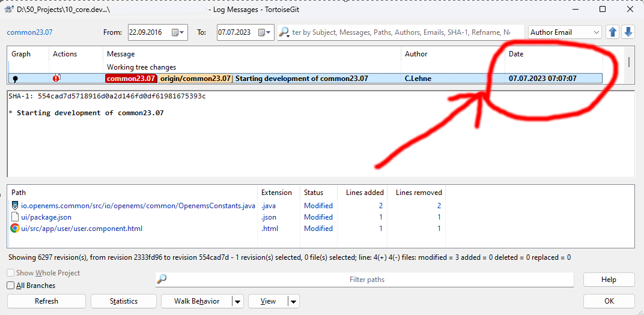Select the OpenemsConstants.java file row

coord(226,205)
